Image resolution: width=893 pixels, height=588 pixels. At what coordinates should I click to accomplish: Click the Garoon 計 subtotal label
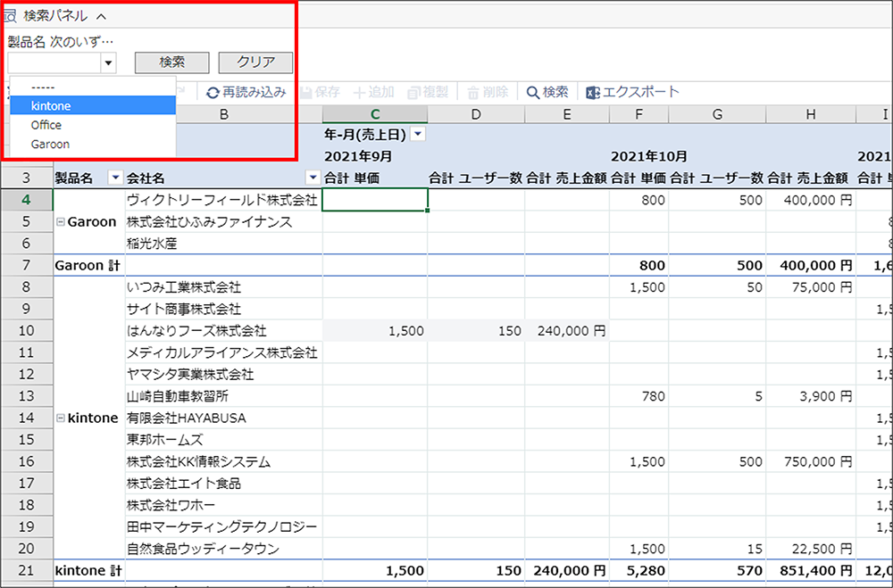click(x=88, y=265)
